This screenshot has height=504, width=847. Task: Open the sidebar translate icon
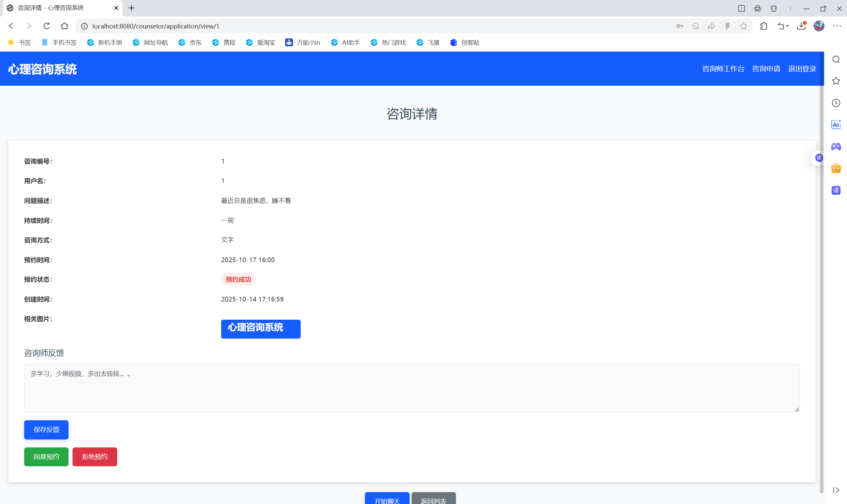coord(836,190)
